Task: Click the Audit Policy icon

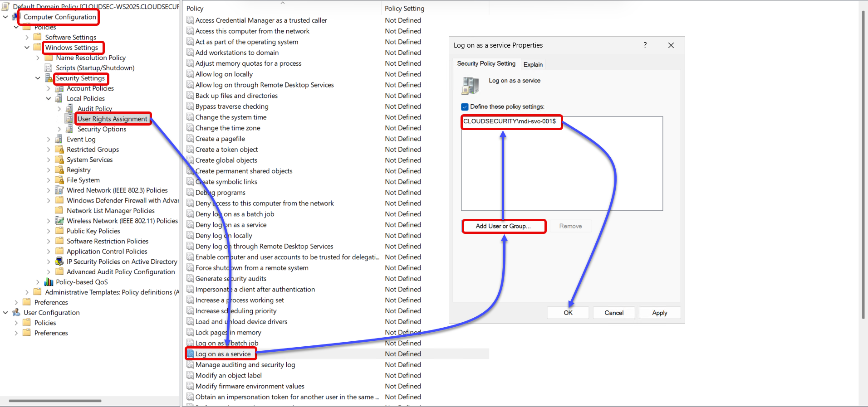Action: point(69,109)
